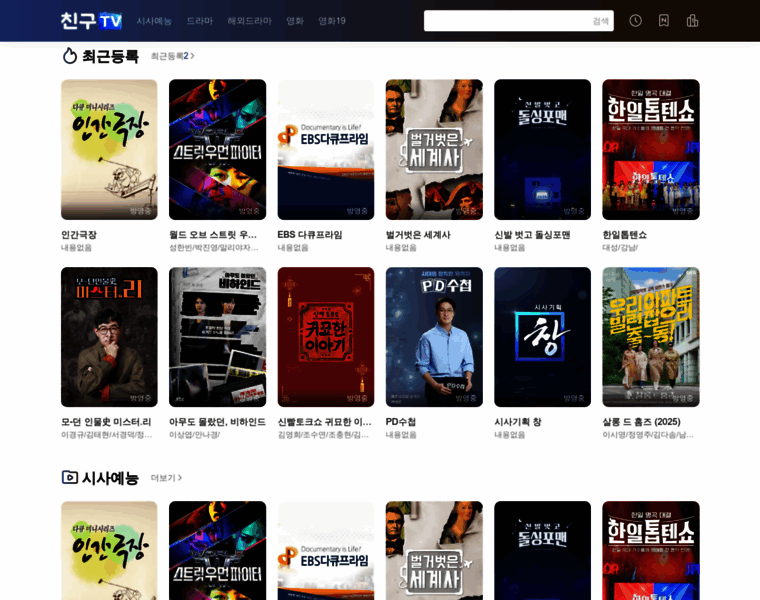Open the 시사예능 menu item

point(154,21)
